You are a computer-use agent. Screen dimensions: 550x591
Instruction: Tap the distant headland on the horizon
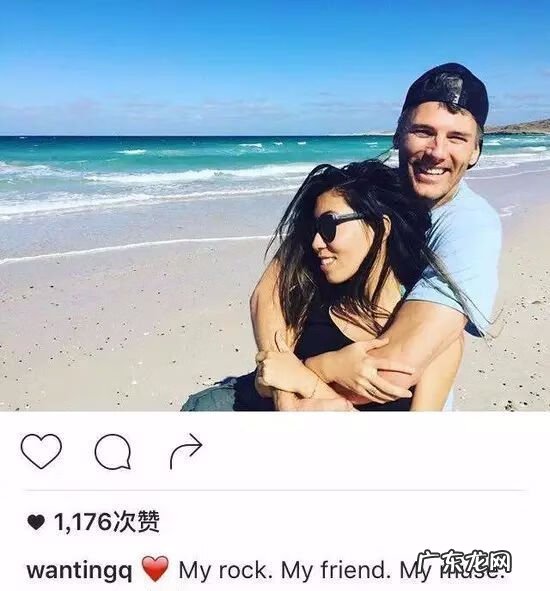pyautogui.click(x=518, y=127)
